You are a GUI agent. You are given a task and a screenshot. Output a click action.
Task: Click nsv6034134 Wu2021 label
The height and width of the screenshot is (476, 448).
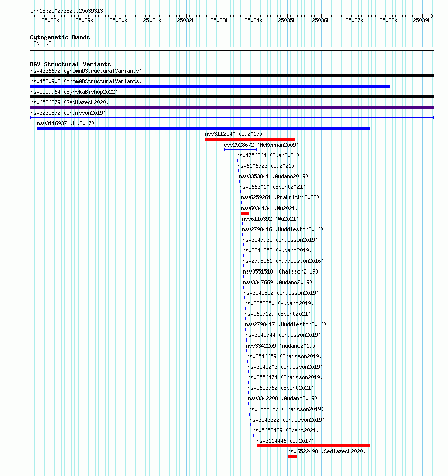tap(269, 209)
